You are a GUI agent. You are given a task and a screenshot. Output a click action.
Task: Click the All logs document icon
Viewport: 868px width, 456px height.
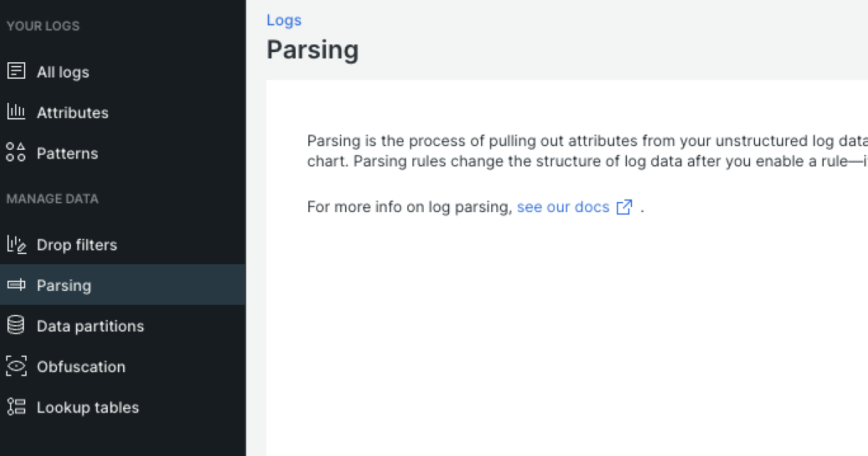(16, 71)
